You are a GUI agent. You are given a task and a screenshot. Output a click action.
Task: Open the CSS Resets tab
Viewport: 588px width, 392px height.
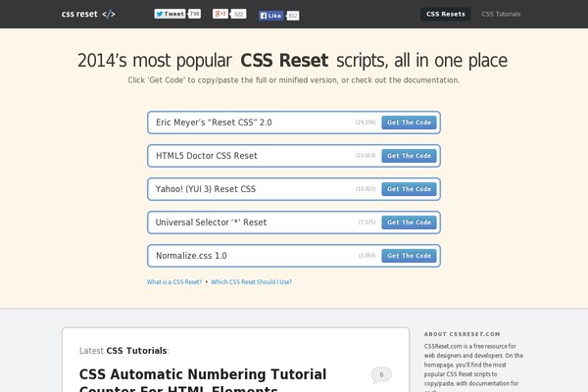click(446, 14)
